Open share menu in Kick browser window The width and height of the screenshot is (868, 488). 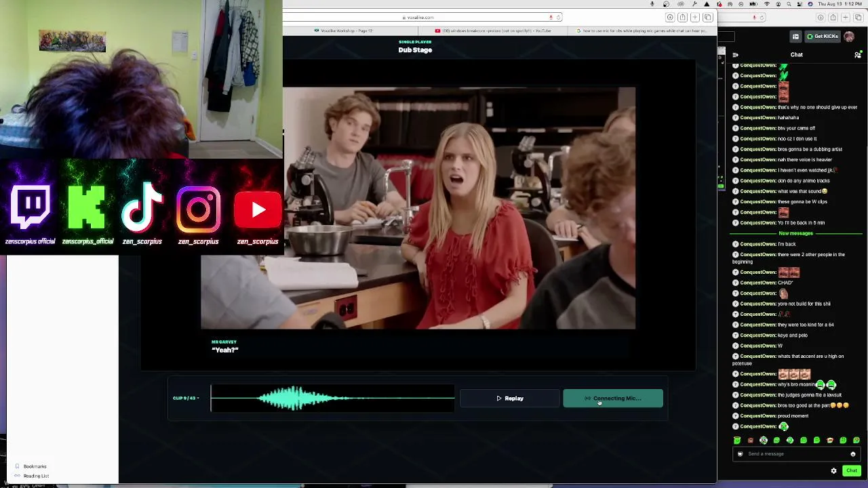pos(833,18)
